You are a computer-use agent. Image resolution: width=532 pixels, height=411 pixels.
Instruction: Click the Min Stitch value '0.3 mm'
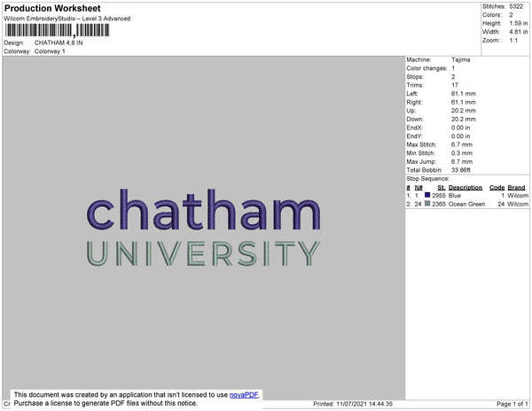pos(461,153)
